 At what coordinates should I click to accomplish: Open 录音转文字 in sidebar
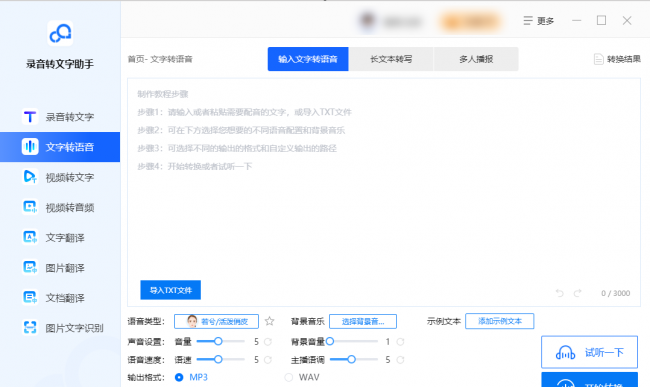(60, 117)
